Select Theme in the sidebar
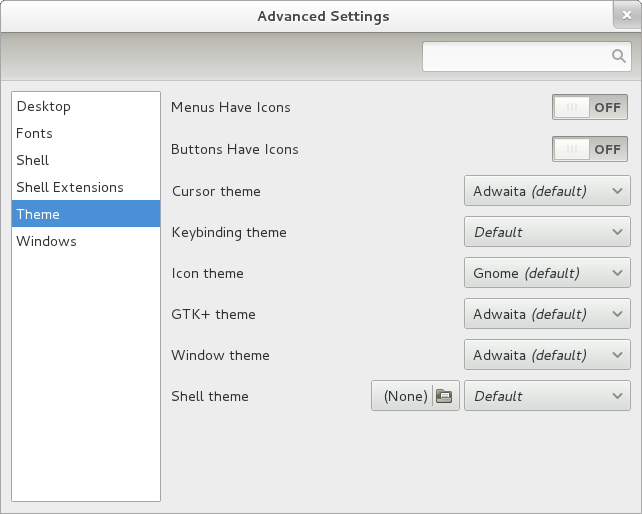 86,214
